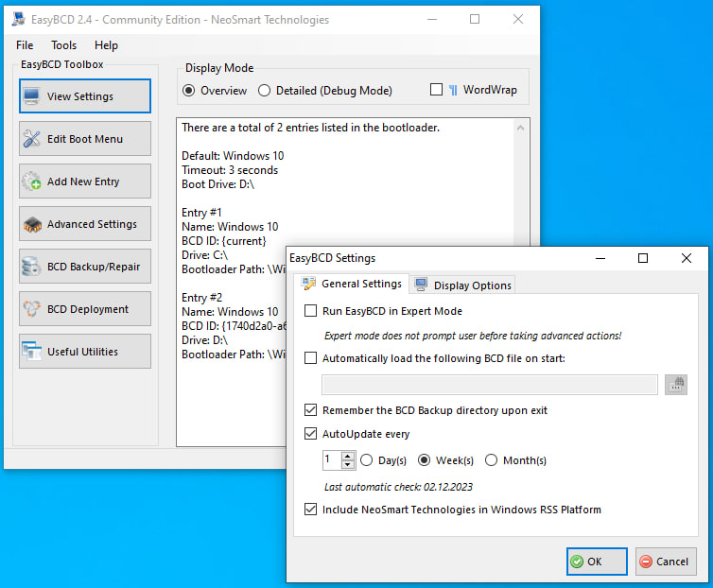Click the 'BCD ID: {current}' text line
This screenshot has height=588, width=713.
pyautogui.click(x=224, y=241)
